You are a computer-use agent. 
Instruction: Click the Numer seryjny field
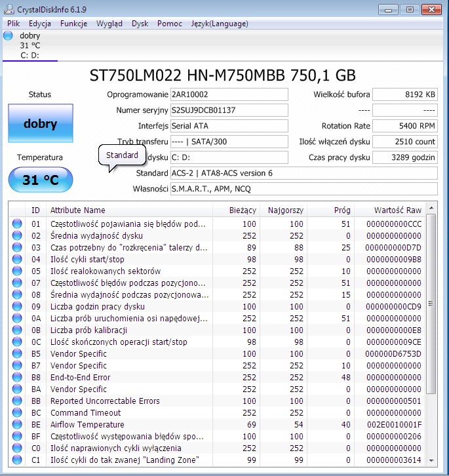pos(229,110)
